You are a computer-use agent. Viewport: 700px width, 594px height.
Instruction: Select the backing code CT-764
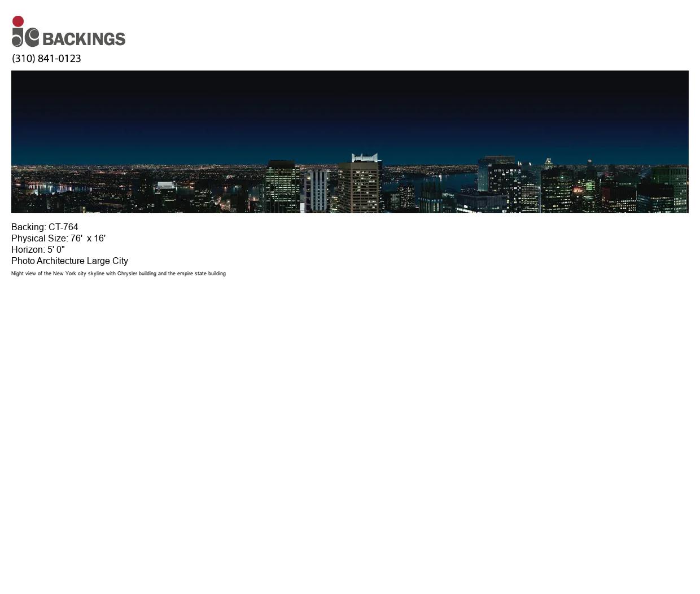[x=63, y=227]
